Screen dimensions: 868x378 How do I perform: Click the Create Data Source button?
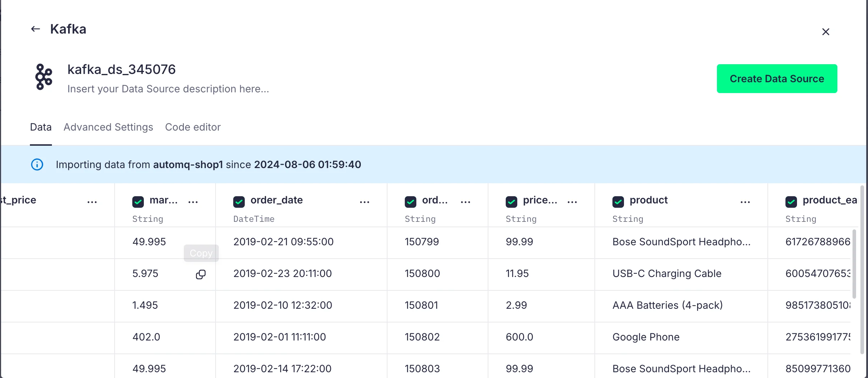click(777, 79)
